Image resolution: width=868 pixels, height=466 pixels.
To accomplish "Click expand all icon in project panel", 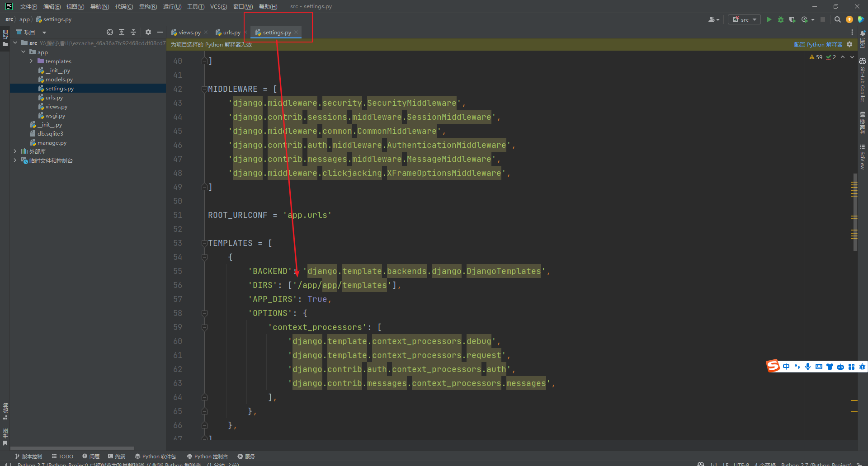I will (122, 32).
